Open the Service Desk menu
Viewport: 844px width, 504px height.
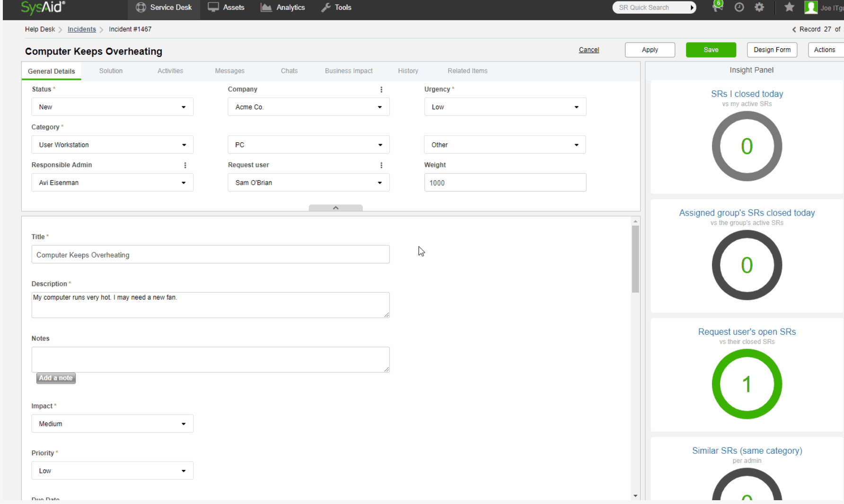[x=164, y=8]
